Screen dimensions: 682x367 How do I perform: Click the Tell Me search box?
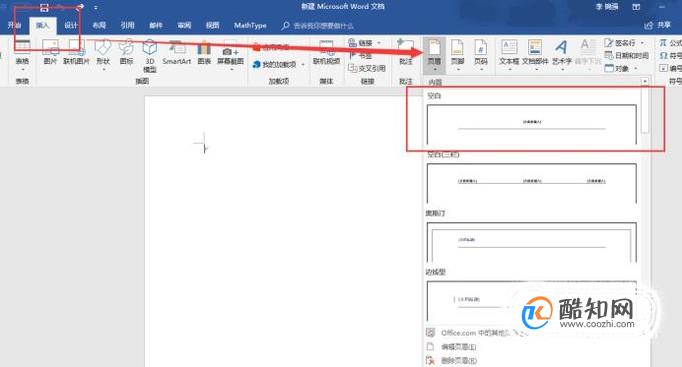[318, 26]
